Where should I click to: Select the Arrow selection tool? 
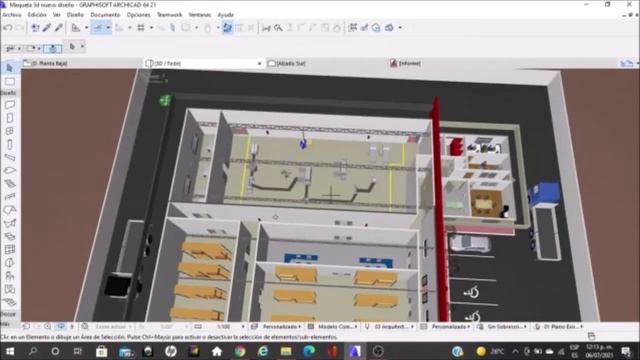coord(10,68)
